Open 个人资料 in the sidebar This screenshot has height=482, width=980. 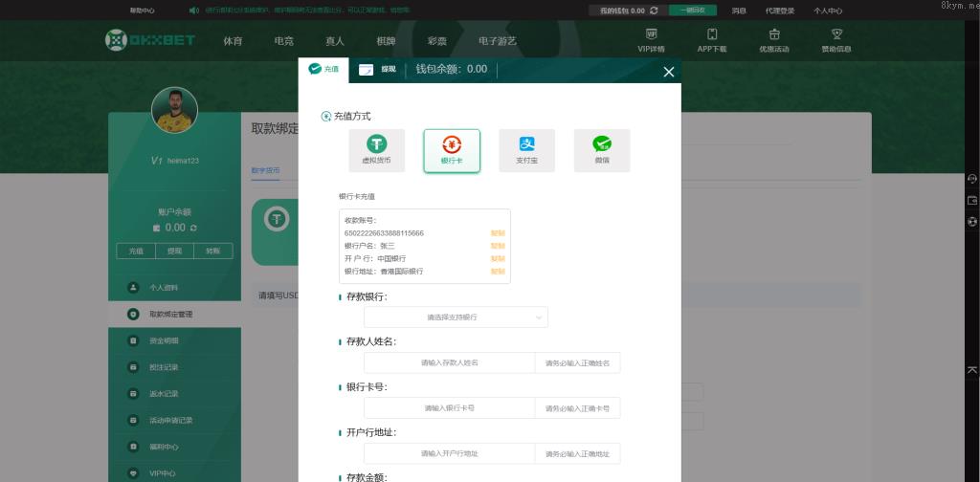tap(164, 288)
